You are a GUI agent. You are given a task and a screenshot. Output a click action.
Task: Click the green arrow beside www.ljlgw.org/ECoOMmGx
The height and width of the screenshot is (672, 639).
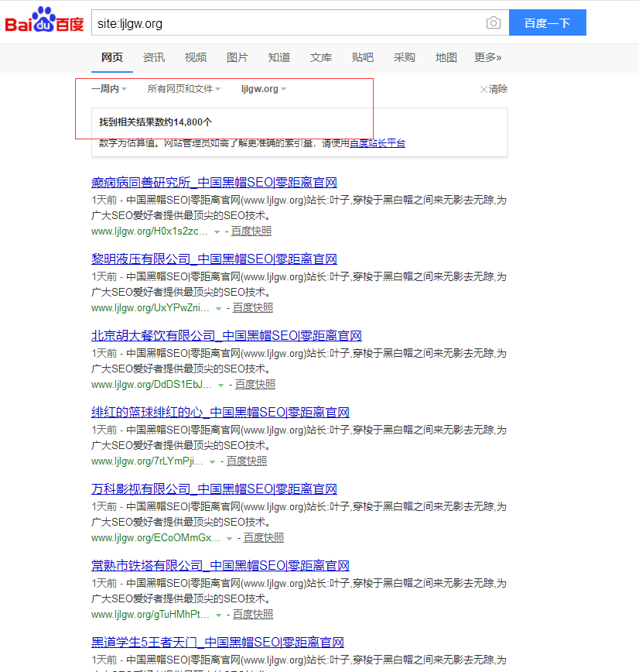pyautogui.click(x=229, y=538)
